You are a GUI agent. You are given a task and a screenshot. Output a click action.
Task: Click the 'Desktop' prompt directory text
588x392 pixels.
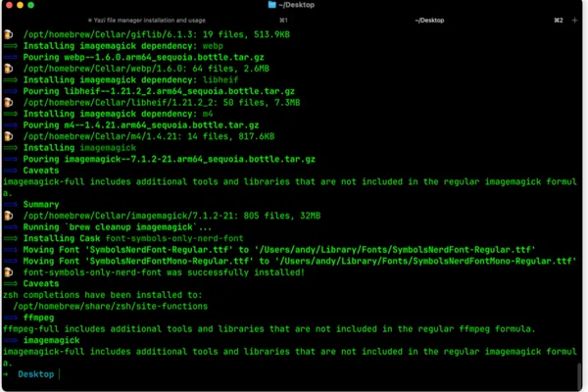point(36,374)
